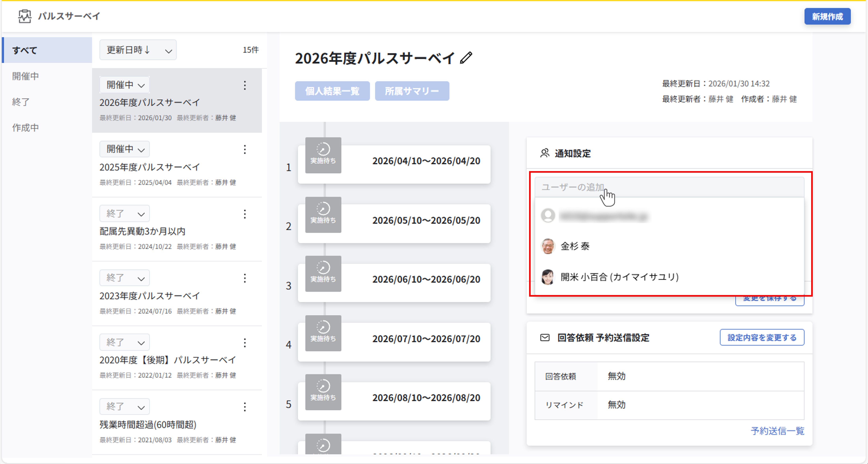Viewport: 868px width, 464px height.
Task: Open the kebab menu for 配属先異動3か月以内
Action: pos(245,214)
